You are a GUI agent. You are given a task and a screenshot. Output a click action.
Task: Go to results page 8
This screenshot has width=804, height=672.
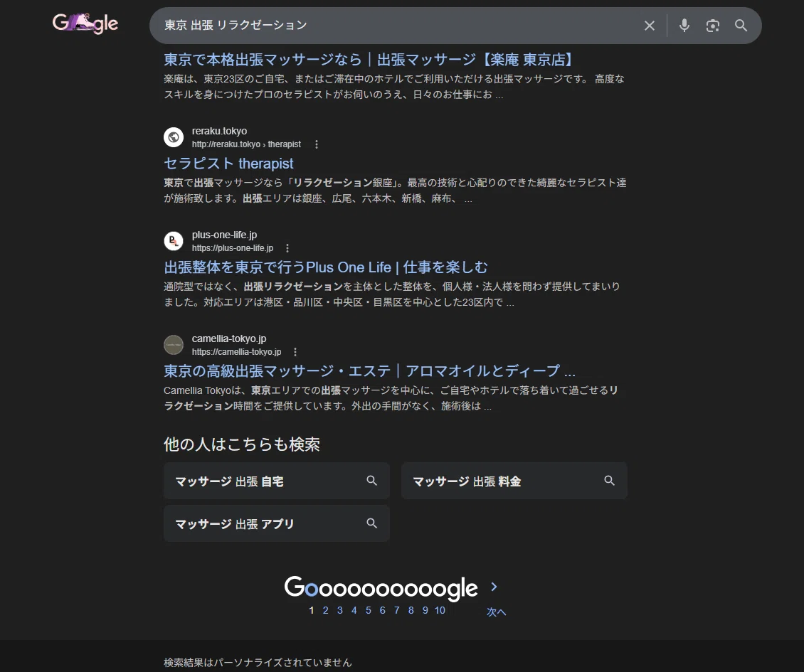click(411, 611)
